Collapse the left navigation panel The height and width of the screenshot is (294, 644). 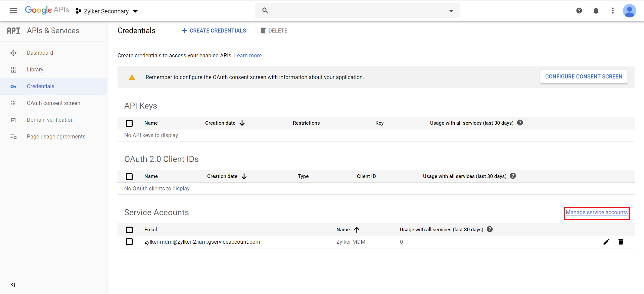coord(13,285)
